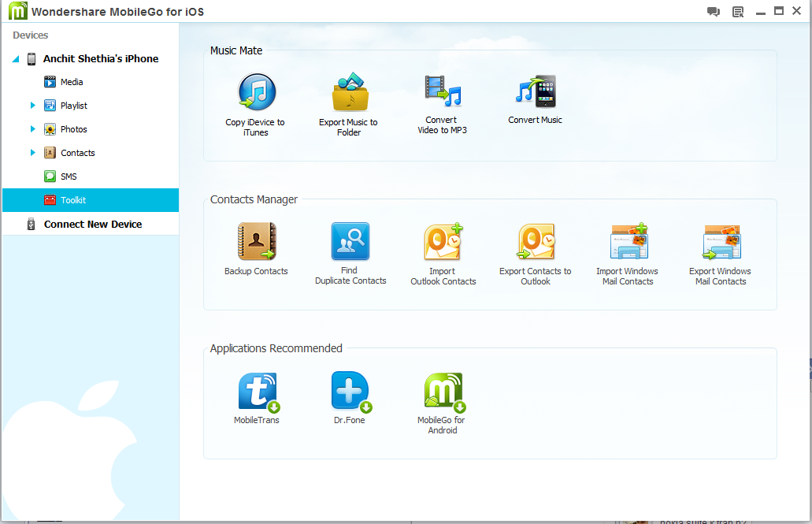Click the Media sidebar icon

click(50, 82)
